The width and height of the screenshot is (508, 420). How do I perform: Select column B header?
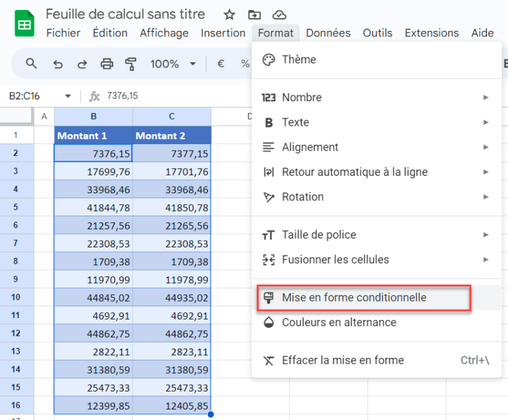(x=94, y=116)
